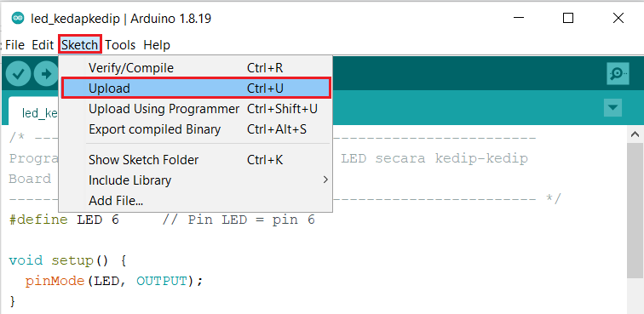Expand the Include Library submenu arrow

click(325, 180)
